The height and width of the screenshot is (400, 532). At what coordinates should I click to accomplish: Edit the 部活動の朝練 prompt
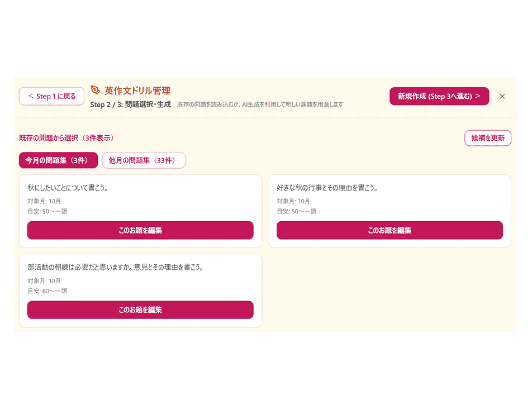[140, 309]
